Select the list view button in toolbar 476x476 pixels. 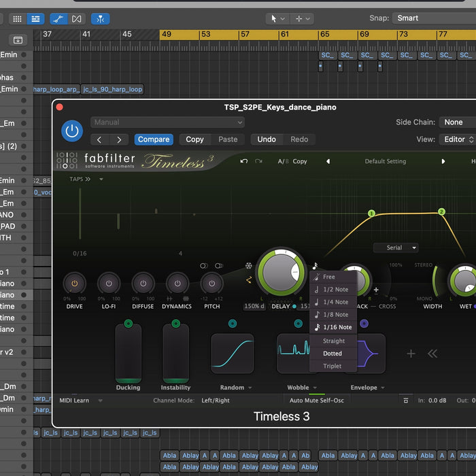click(35, 19)
